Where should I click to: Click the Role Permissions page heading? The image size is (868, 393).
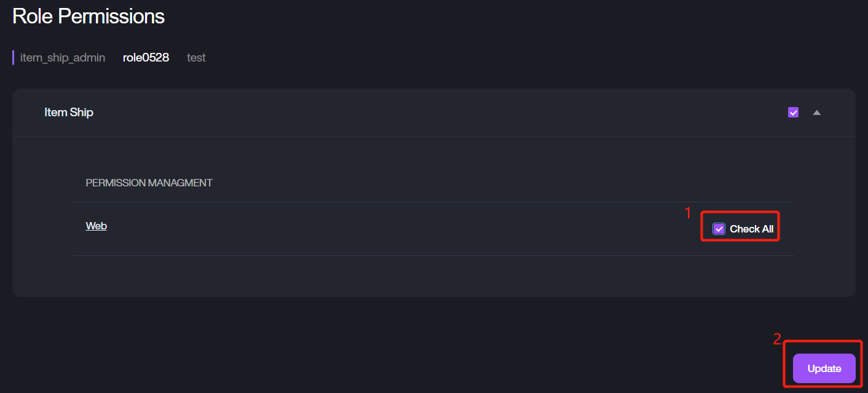(x=89, y=17)
